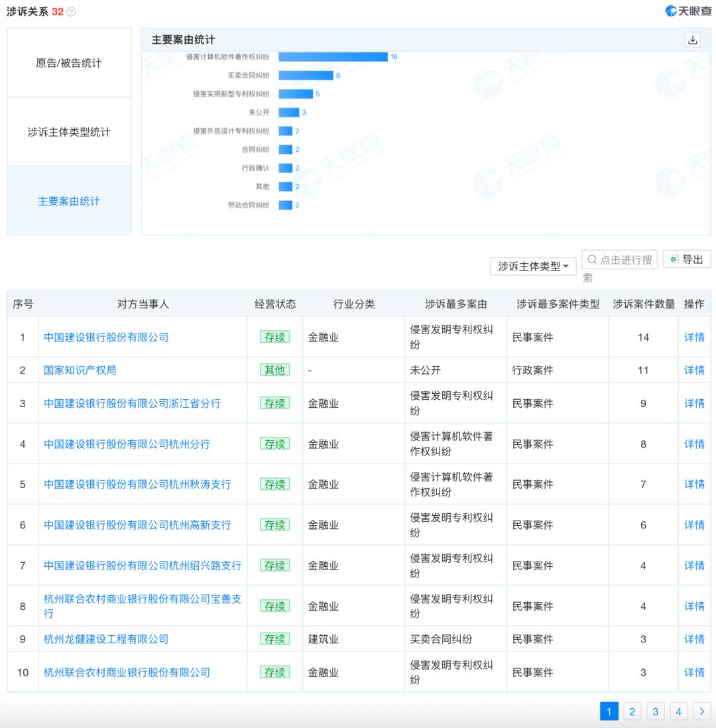Go to page 2 of results
716x728 pixels.
632,711
